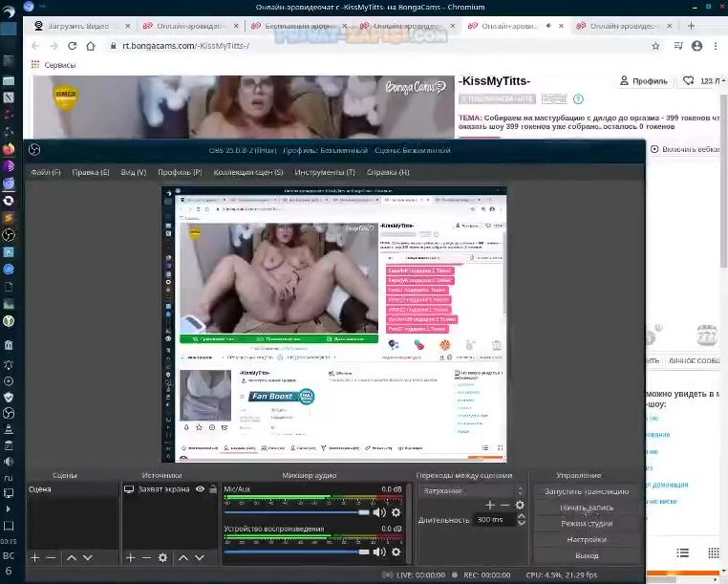
Task: Open transition properties gear icon
Action: point(520,505)
